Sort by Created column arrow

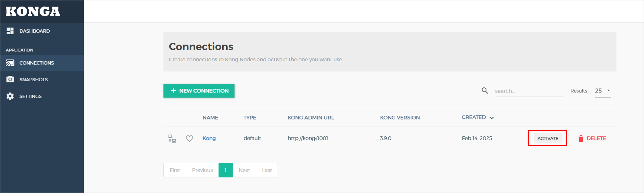click(492, 118)
